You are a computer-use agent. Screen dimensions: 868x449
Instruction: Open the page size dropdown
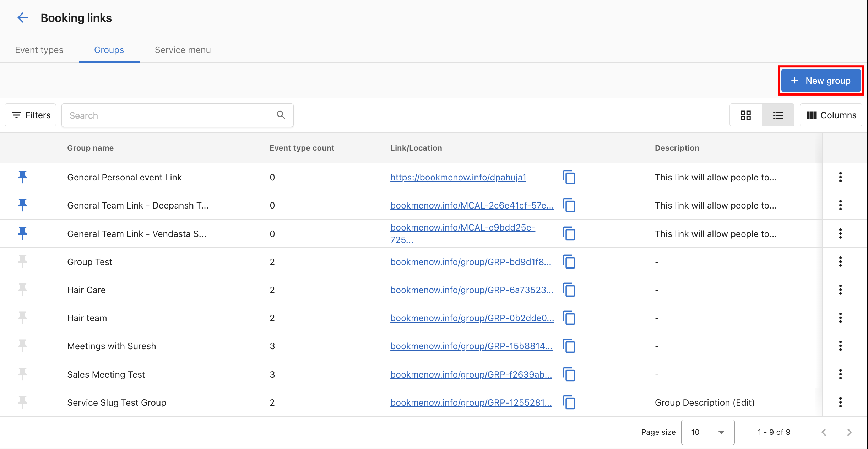click(707, 432)
